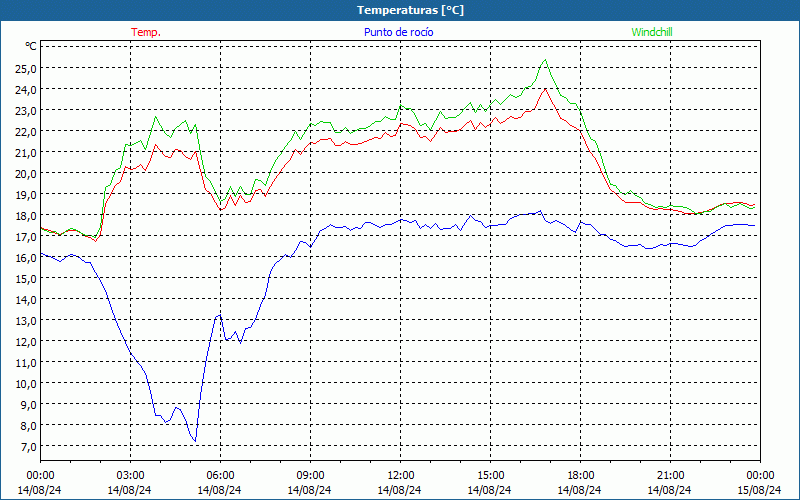Click the green windchill peak near 17:00
The height and width of the screenshot is (500, 800).
point(545,60)
